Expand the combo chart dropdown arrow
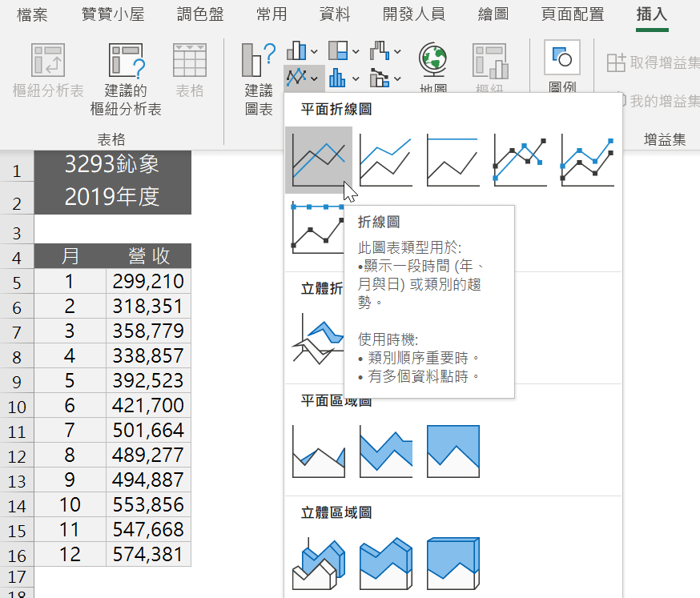Viewport: 700px width, 598px height. click(397, 78)
